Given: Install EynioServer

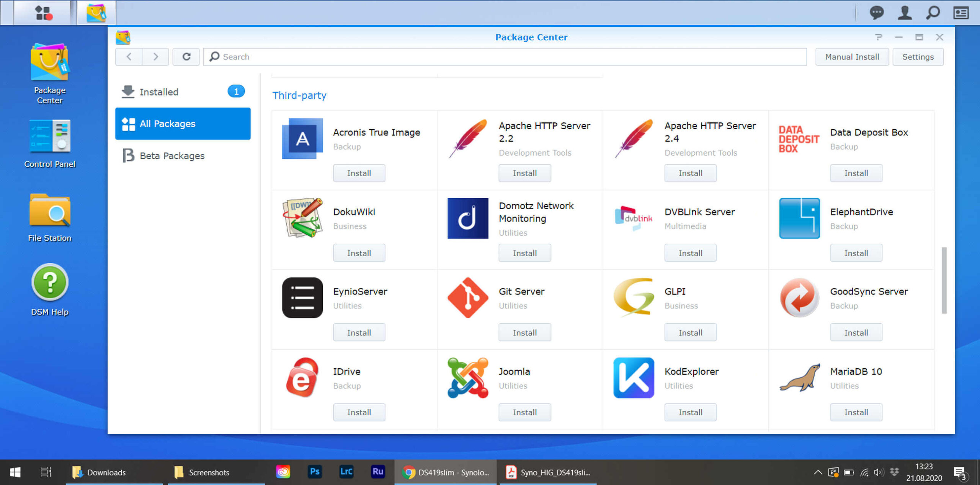Looking at the screenshot, I should point(359,332).
